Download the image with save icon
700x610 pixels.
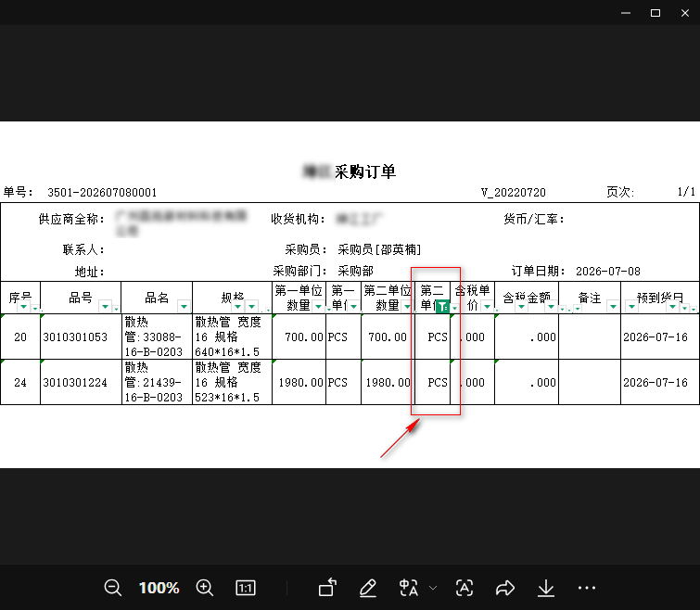545,588
